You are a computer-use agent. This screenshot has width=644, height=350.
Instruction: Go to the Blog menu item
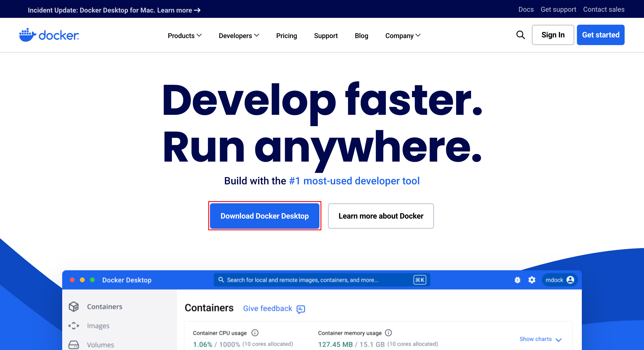[361, 36]
